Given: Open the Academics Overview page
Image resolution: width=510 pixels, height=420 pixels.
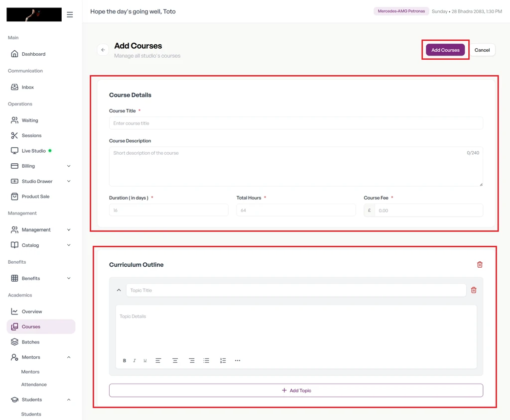Looking at the screenshot, I should pos(41,312).
